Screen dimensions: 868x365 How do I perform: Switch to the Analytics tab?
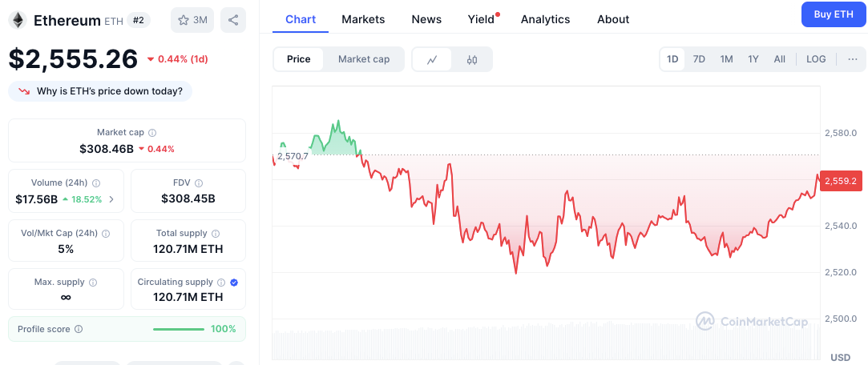[545, 19]
